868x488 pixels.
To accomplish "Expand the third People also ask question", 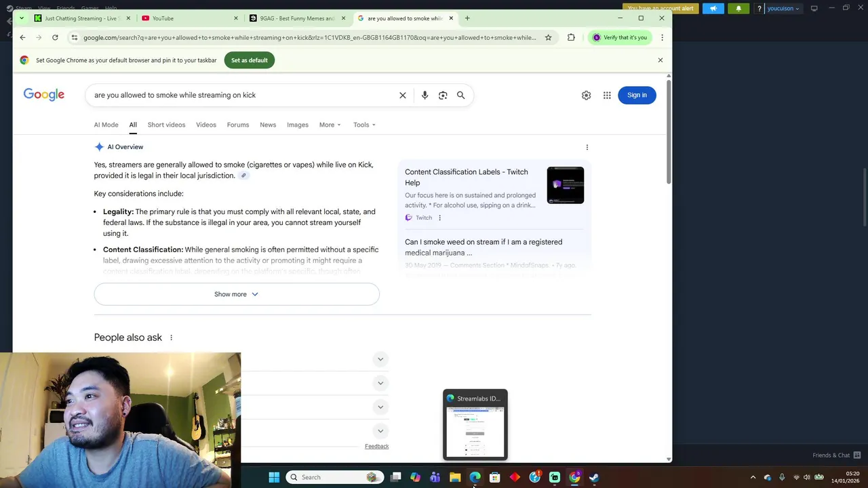I will (380, 407).
